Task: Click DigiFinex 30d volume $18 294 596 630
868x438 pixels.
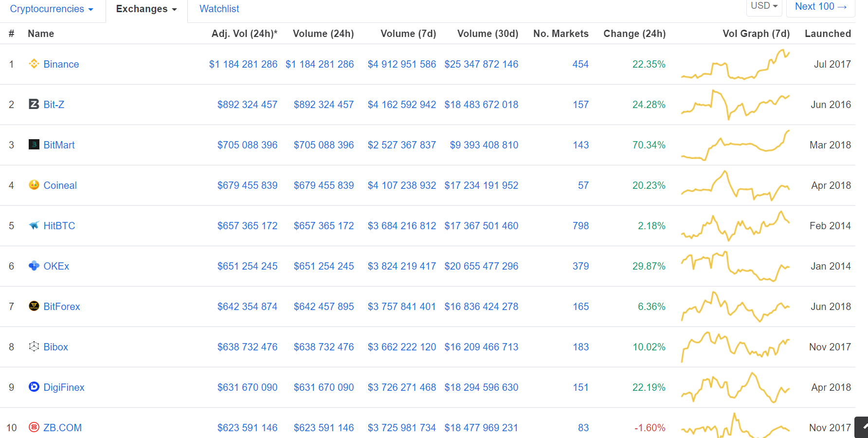Action: click(481, 387)
